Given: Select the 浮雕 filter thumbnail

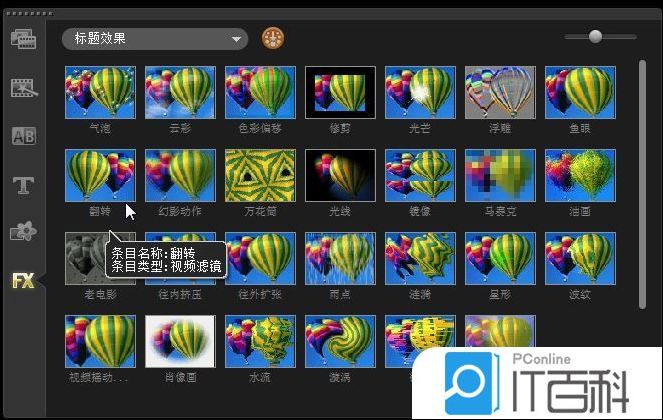Looking at the screenshot, I should point(500,92).
